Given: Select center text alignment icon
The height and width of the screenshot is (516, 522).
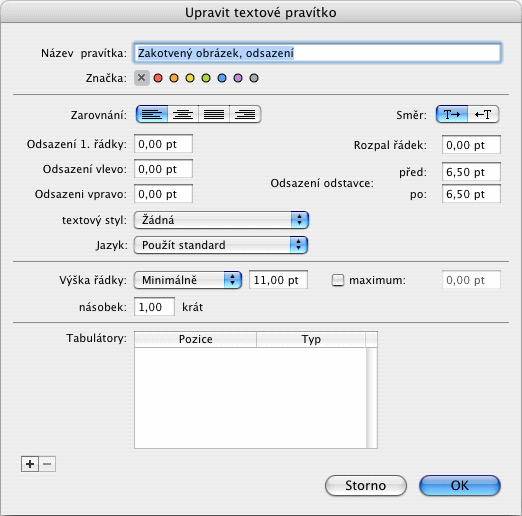Looking at the screenshot, I should [183, 115].
